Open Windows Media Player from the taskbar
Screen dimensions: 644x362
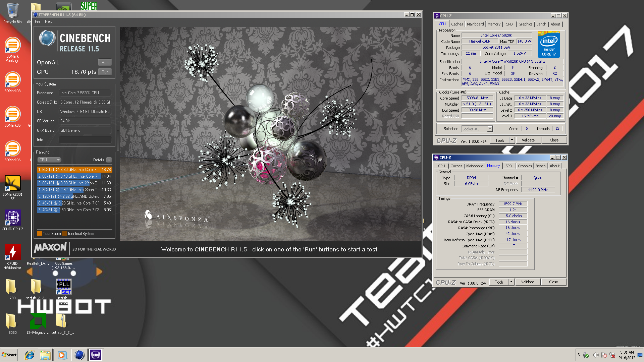tap(62, 355)
